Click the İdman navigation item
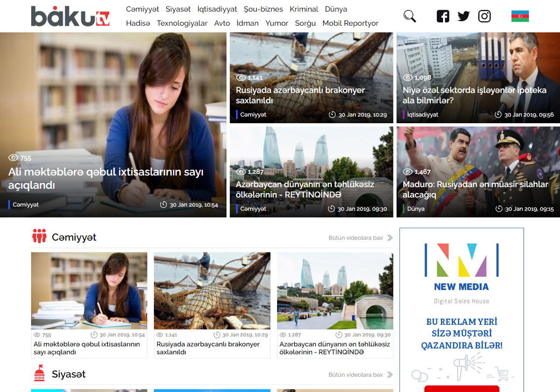This screenshot has width=560, height=392. point(247,23)
